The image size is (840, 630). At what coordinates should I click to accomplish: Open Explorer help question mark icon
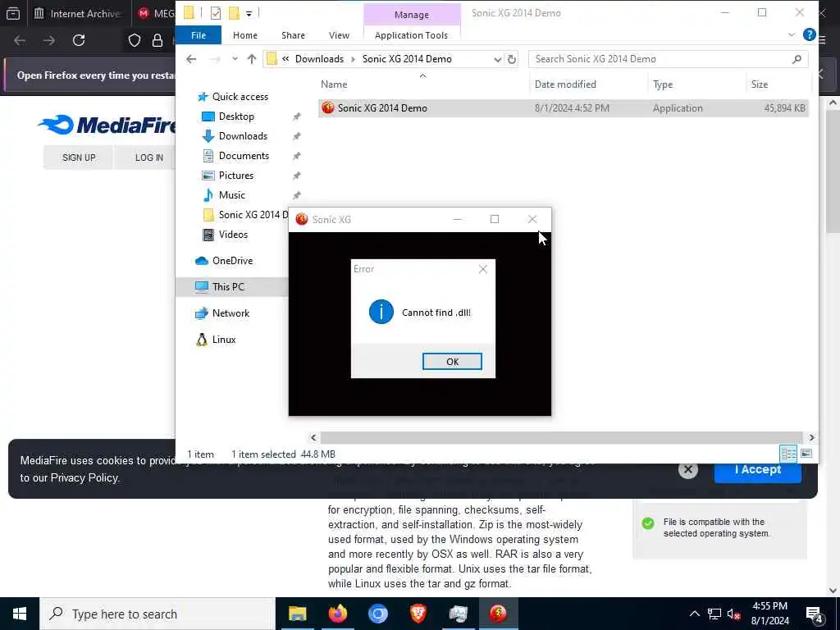(810, 34)
